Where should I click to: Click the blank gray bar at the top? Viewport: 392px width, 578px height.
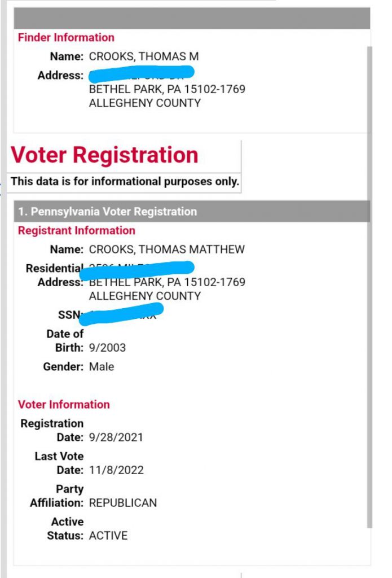(192, 19)
